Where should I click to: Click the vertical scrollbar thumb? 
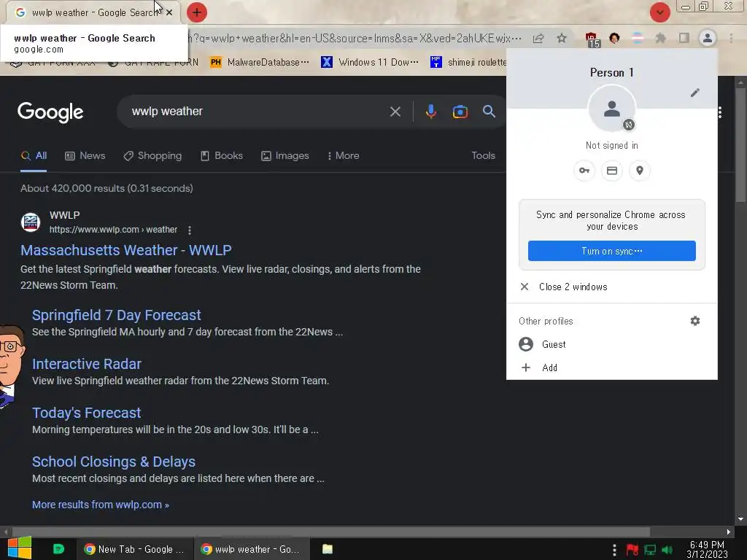[740, 144]
